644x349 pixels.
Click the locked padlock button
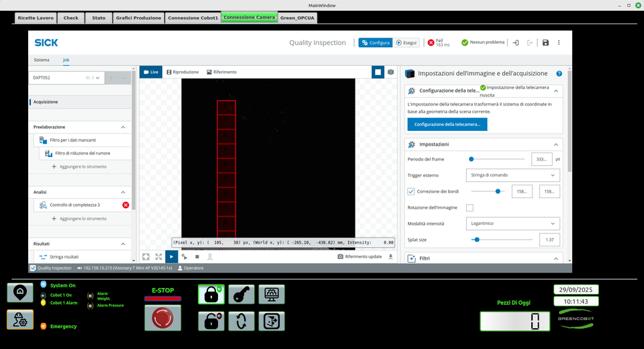pos(211,295)
